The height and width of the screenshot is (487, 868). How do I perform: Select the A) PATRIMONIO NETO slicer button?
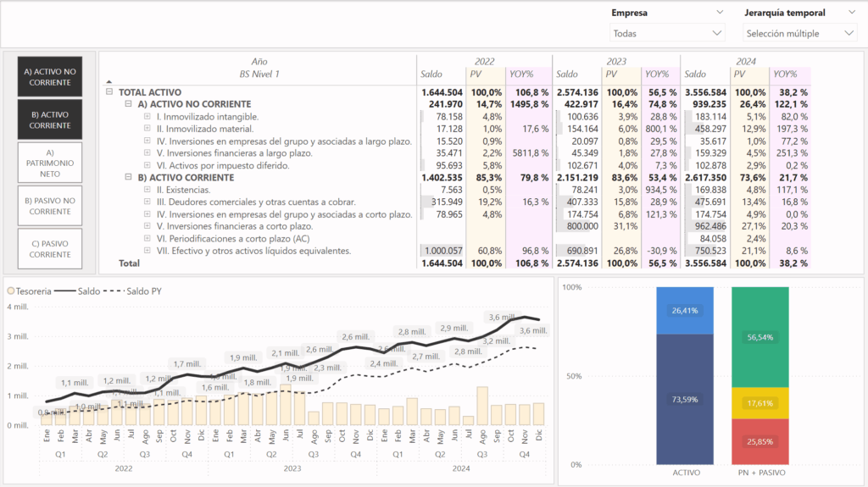tap(50, 163)
